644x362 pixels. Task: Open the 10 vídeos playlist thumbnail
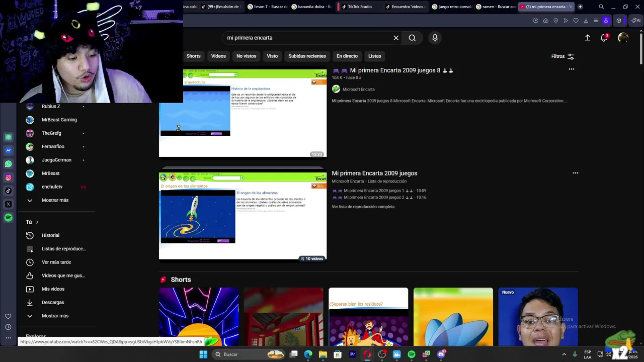tap(243, 216)
